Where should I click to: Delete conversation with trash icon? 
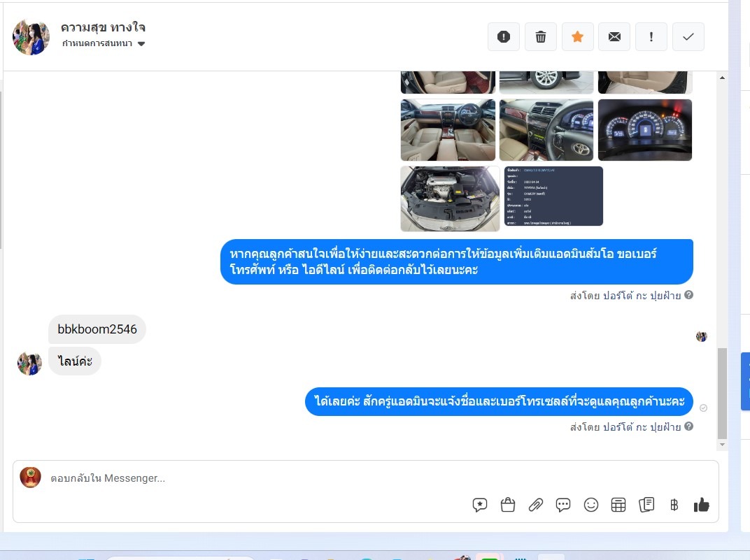point(541,37)
